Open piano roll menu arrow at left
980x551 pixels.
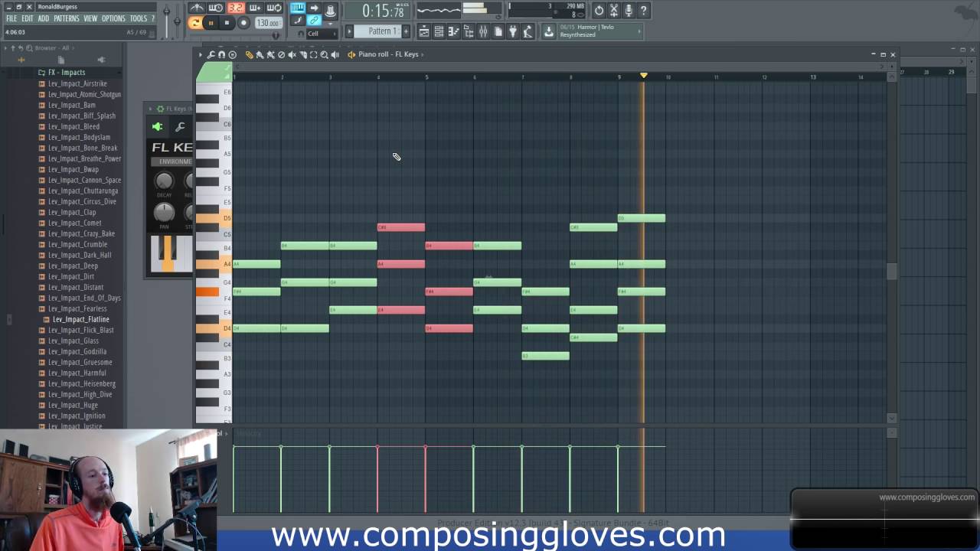(200, 54)
